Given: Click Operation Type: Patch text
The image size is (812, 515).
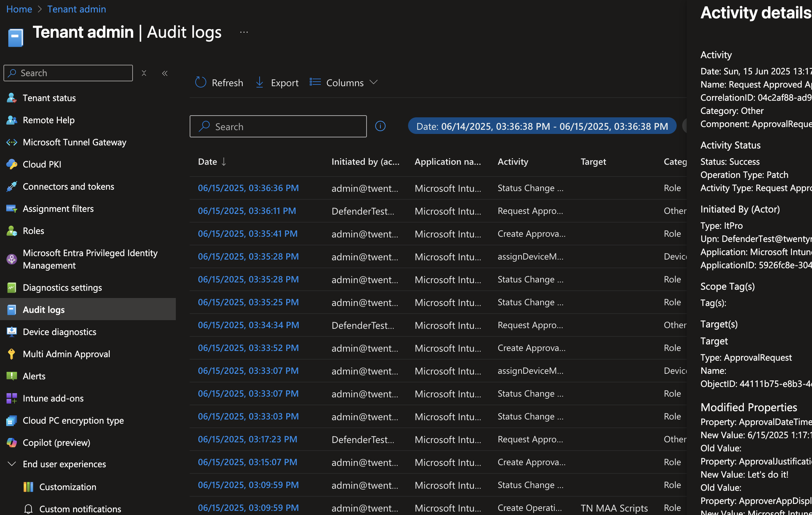Looking at the screenshot, I should 745,175.
